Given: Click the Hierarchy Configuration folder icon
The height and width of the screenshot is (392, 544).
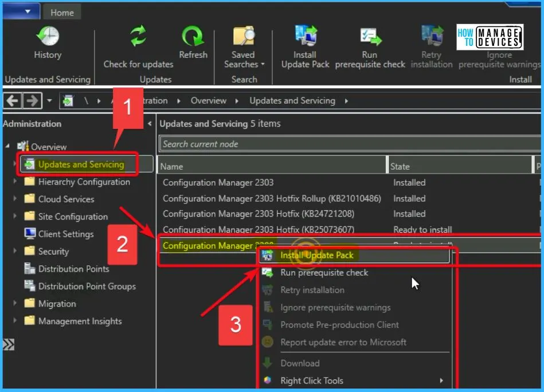Looking at the screenshot, I should point(29,182).
